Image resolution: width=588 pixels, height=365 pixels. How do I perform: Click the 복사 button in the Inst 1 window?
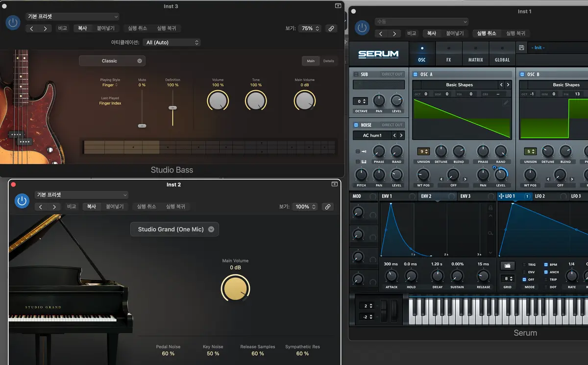[431, 33]
